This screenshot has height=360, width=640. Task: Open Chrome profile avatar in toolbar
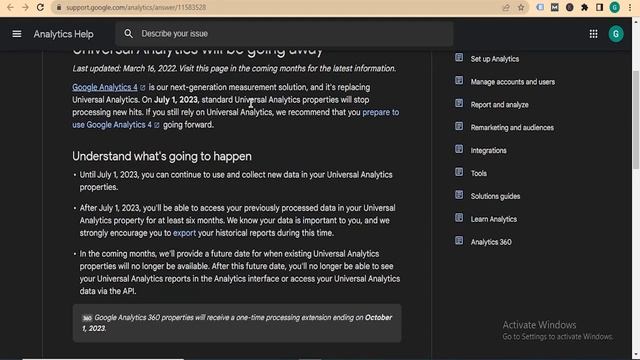tap(614, 7)
